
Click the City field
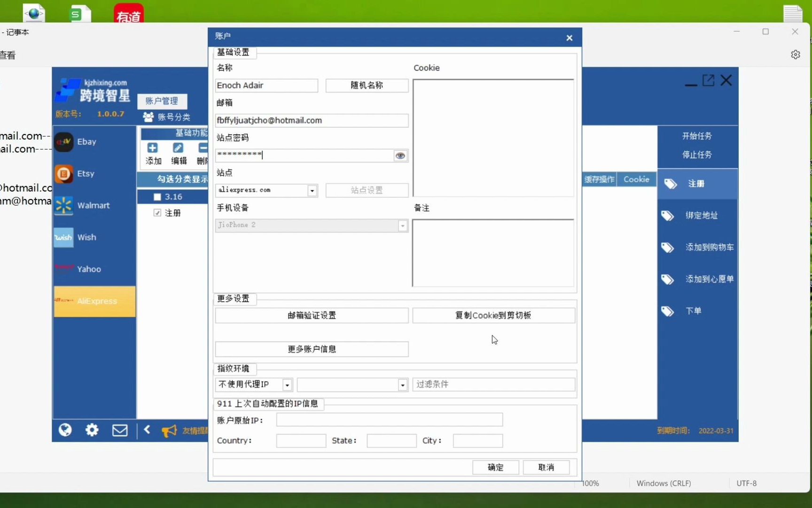478,441
